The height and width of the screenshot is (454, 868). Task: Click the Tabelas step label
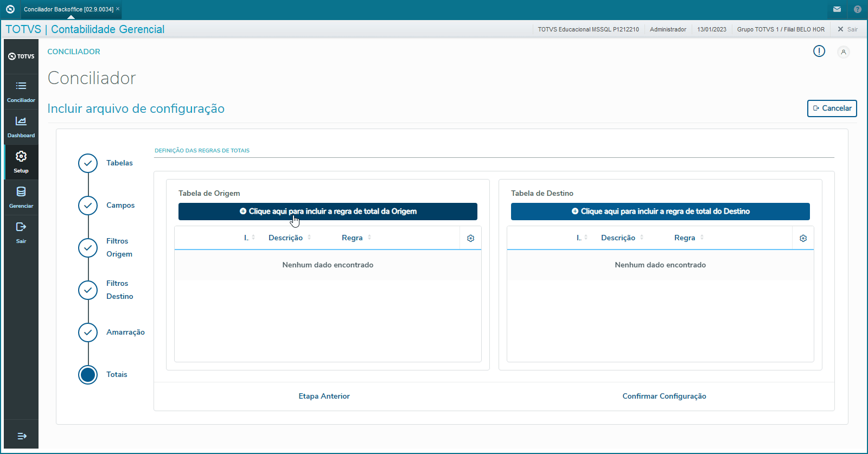tap(119, 163)
